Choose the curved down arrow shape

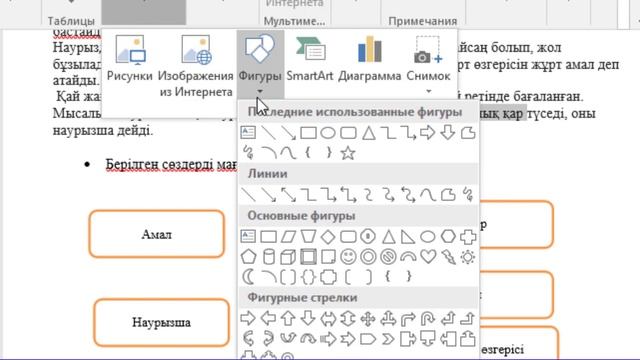point(308,339)
